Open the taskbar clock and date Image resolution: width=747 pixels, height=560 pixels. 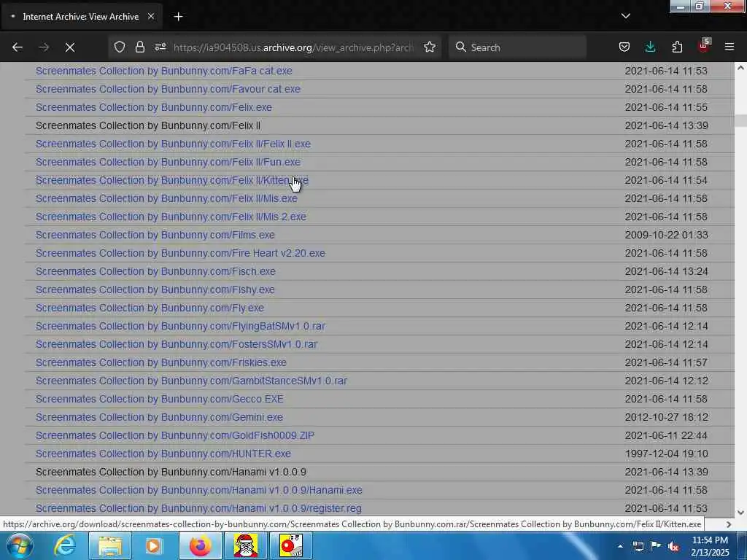(x=710, y=546)
